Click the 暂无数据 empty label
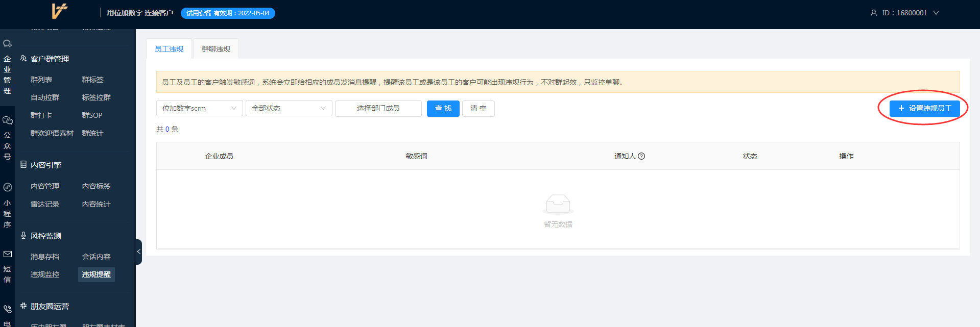Image resolution: width=980 pixels, height=327 pixels. point(558,224)
